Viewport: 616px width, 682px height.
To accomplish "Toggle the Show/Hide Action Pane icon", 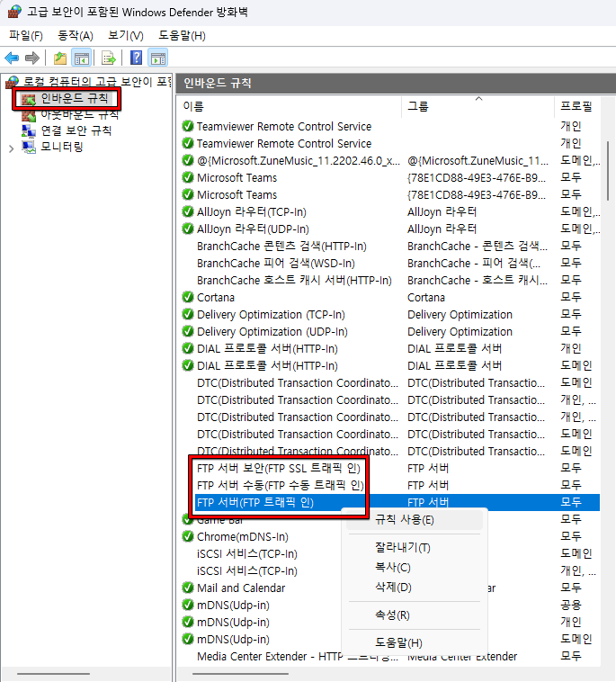I will [x=158, y=58].
